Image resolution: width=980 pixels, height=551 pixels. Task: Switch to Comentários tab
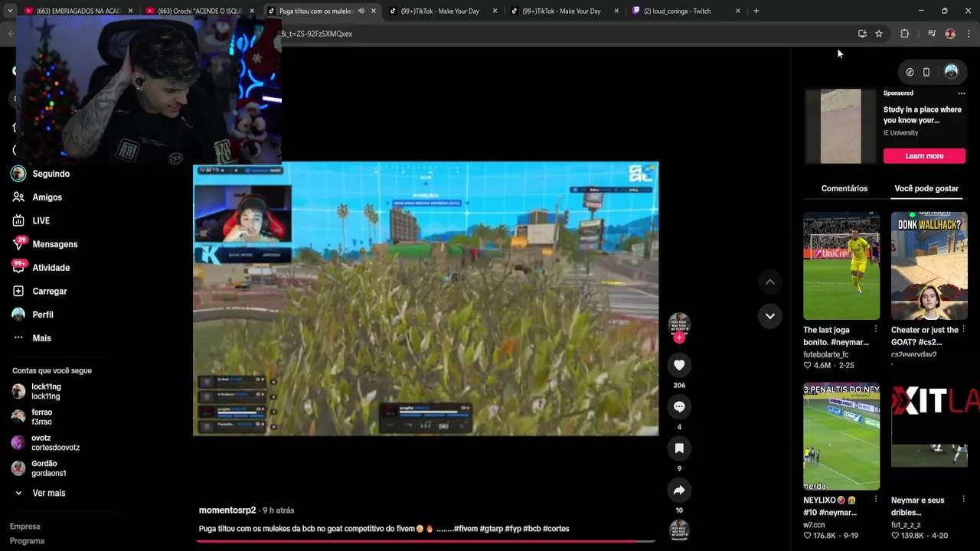(844, 188)
